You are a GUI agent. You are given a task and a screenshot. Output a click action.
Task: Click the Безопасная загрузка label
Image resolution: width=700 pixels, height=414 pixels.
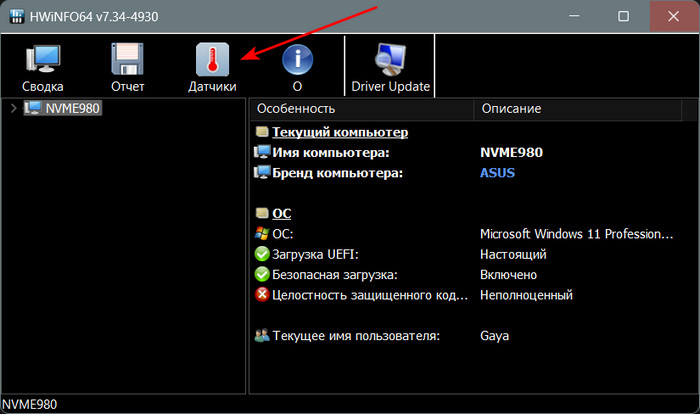(x=335, y=275)
